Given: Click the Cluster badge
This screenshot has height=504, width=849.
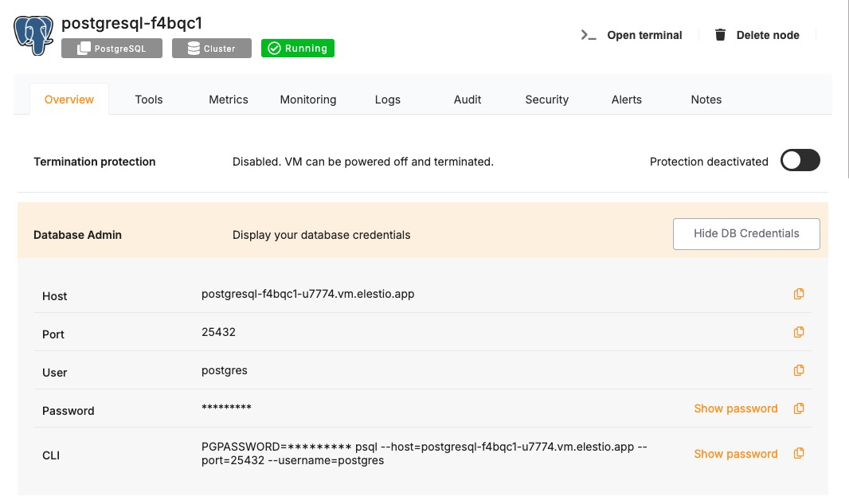Looking at the screenshot, I should [212, 49].
